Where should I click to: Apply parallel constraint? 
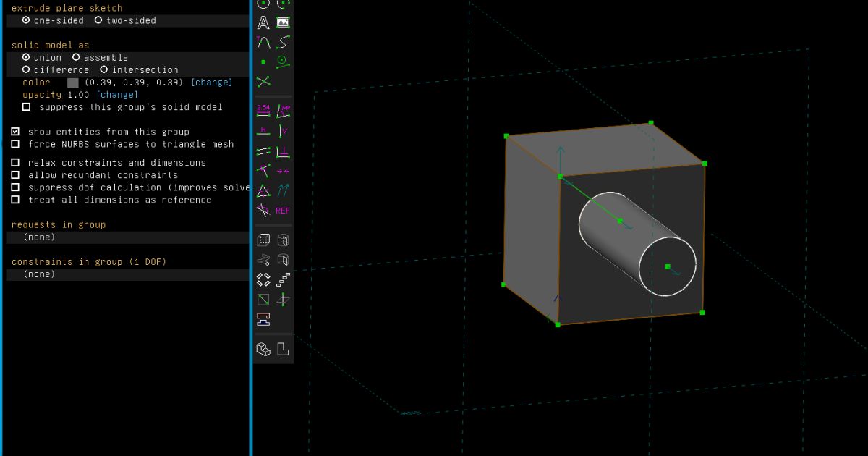point(263,151)
